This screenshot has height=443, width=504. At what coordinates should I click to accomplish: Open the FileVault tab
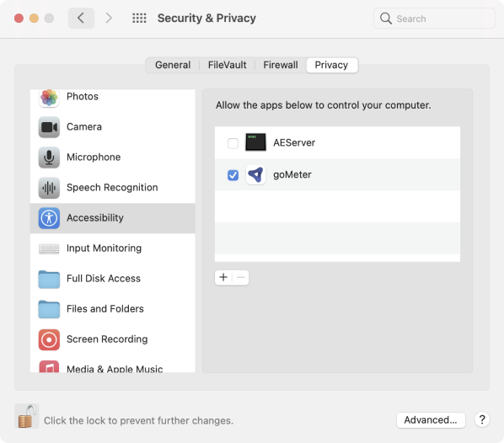[x=227, y=65]
